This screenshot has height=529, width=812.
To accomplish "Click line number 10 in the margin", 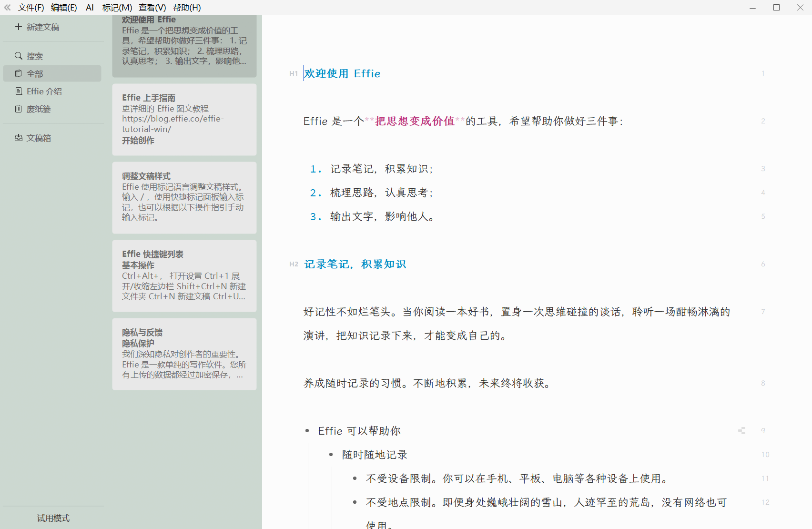I will pyautogui.click(x=765, y=455).
